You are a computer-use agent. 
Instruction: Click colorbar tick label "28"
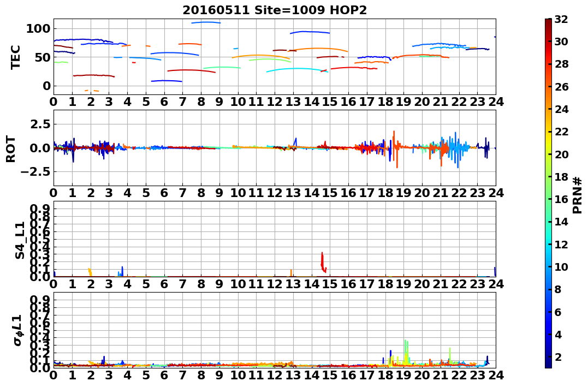(x=561, y=64)
